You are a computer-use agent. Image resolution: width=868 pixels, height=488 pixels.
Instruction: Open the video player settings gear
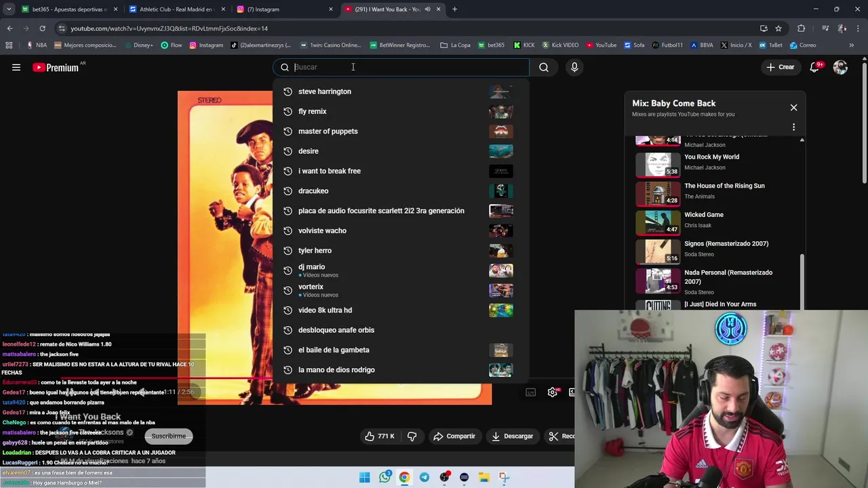click(x=553, y=392)
